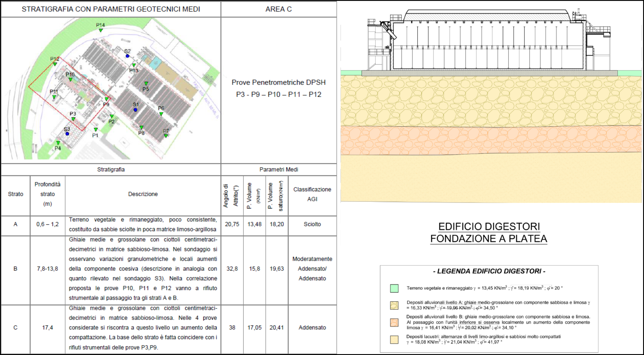
Task: Select the P13 test point marker
Action: pos(134,65)
